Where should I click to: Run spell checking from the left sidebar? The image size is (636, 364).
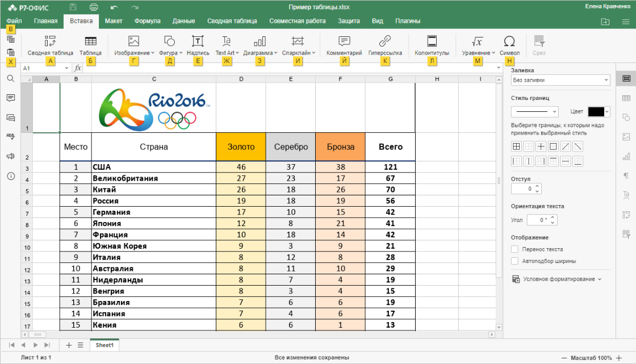[x=11, y=137]
